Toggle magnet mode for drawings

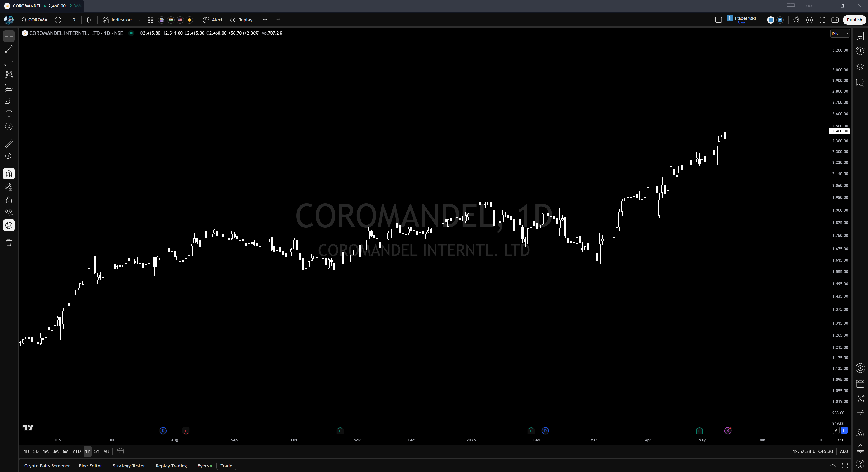click(9, 174)
